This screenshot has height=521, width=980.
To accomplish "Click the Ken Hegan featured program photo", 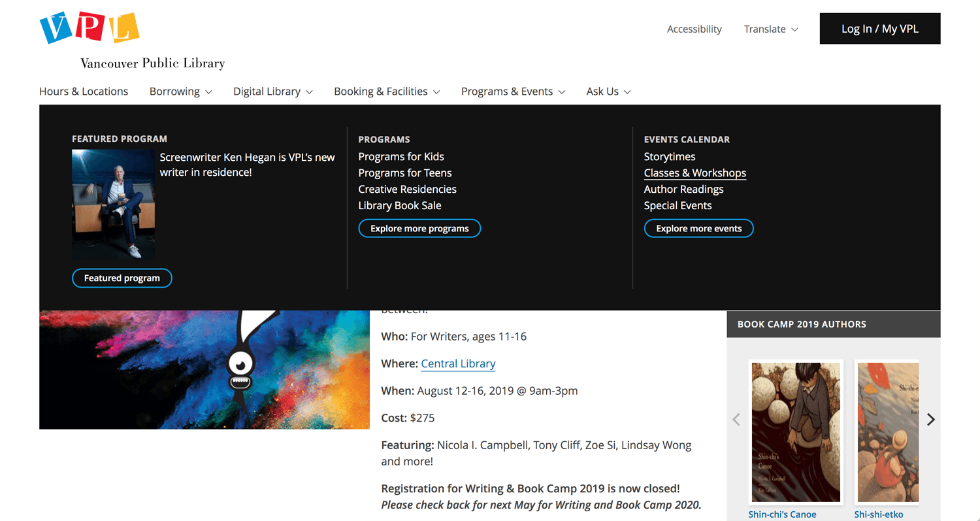I will coord(113,205).
